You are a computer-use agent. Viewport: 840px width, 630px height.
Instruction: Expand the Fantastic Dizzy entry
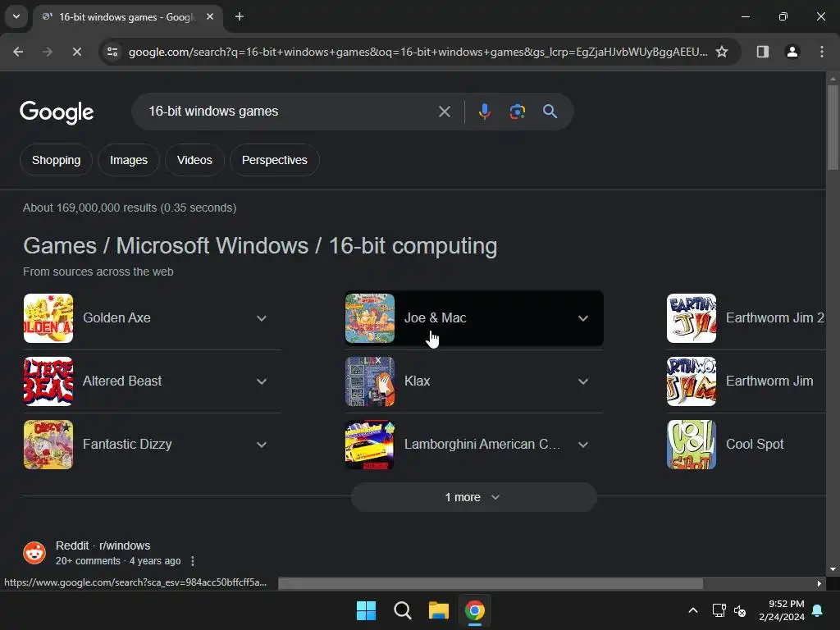click(262, 445)
